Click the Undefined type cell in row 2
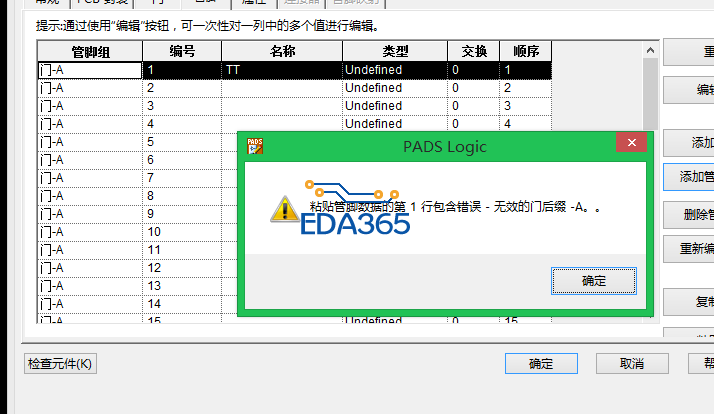714x414 pixels. click(x=395, y=88)
